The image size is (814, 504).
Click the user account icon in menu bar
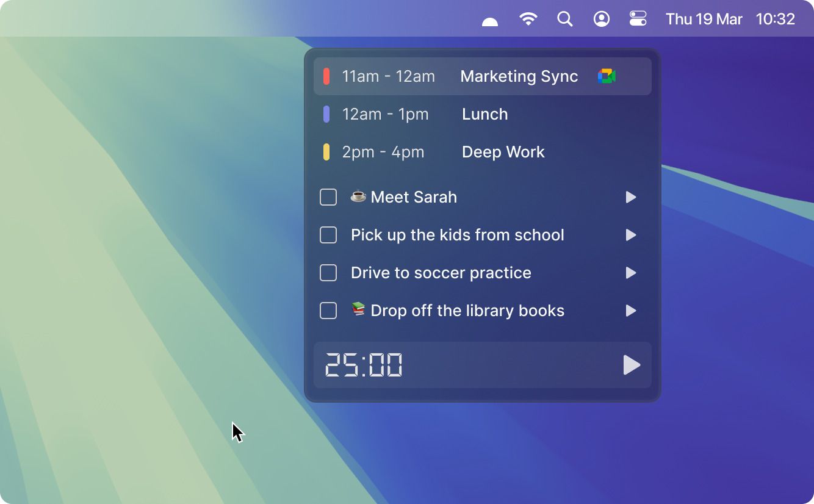click(x=602, y=19)
